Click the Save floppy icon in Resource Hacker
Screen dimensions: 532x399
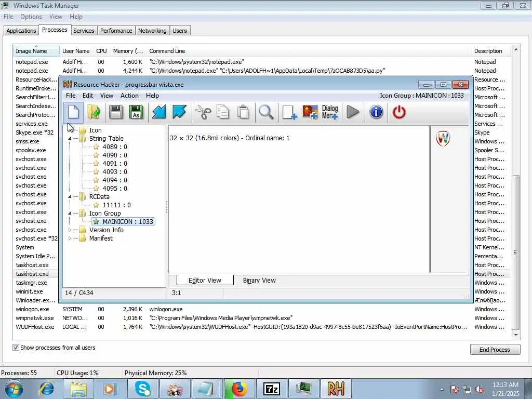point(116,112)
